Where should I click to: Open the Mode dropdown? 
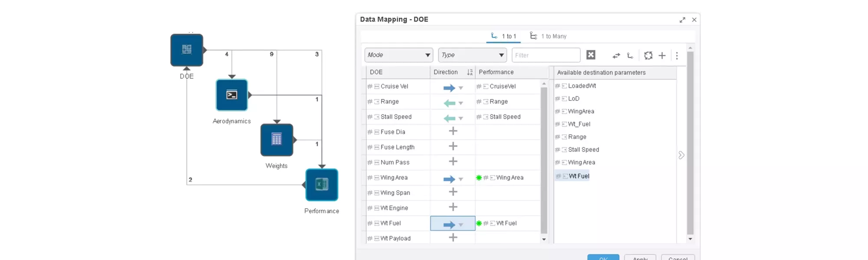(x=399, y=55)
